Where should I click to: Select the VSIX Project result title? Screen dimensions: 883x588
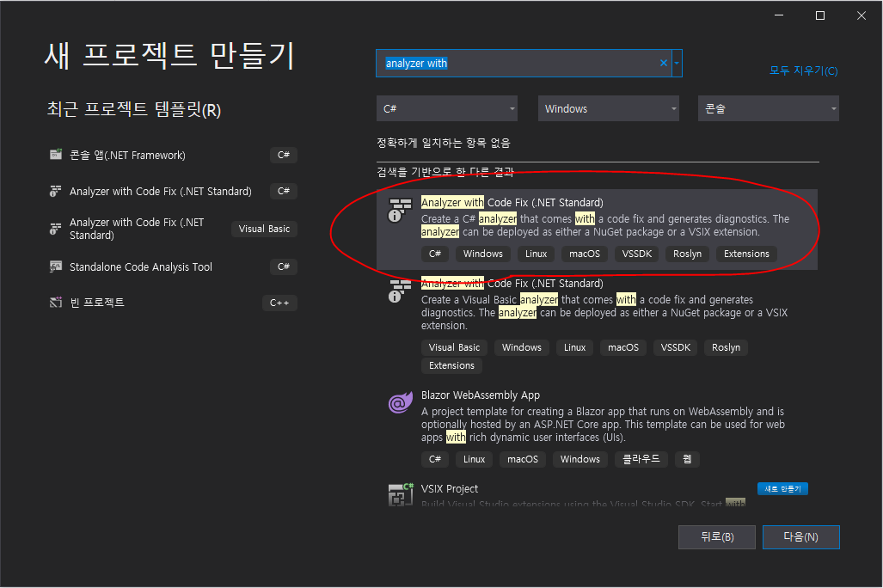coord(450,489)
